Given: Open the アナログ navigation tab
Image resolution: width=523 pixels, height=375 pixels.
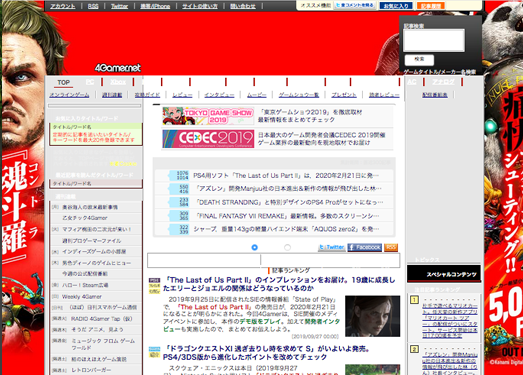Looking at the screenshot, I should [444, 82].
